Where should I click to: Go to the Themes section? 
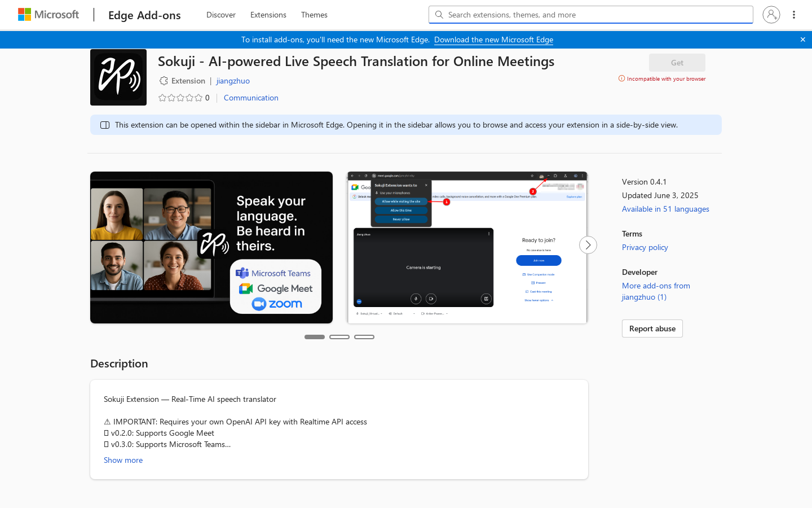(314, 15)
